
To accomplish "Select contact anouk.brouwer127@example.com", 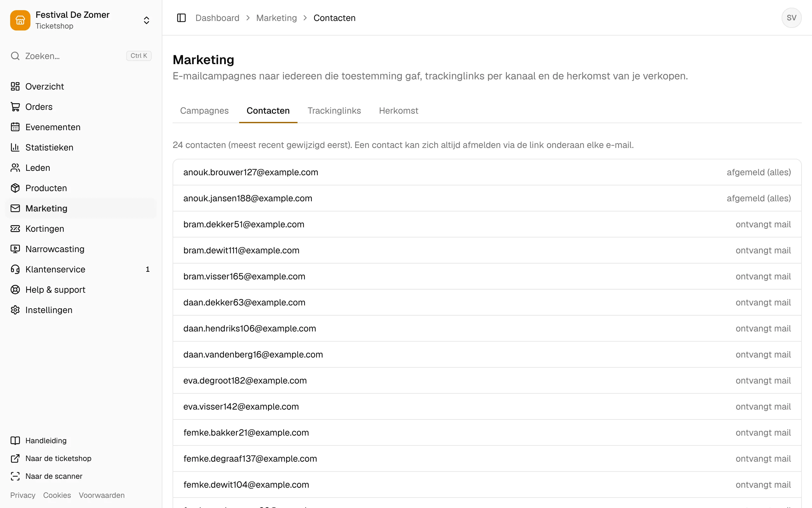I will pyautogui.click(x=487, y=172).
